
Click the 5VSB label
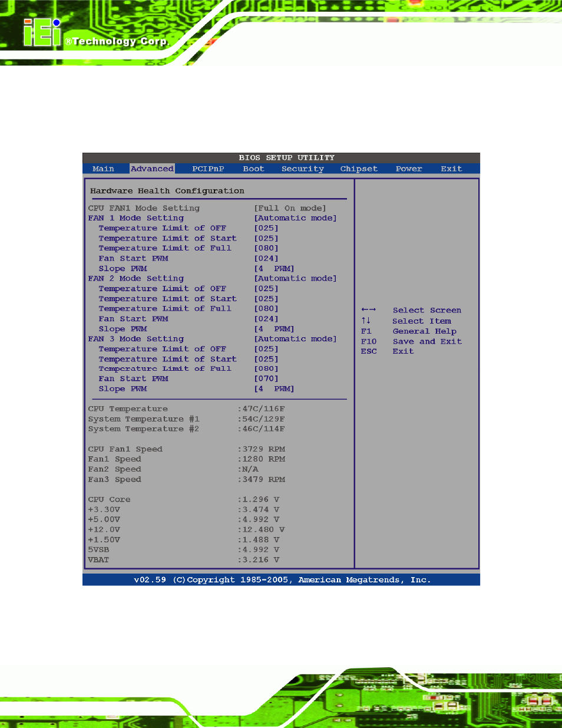click(98, 550)
